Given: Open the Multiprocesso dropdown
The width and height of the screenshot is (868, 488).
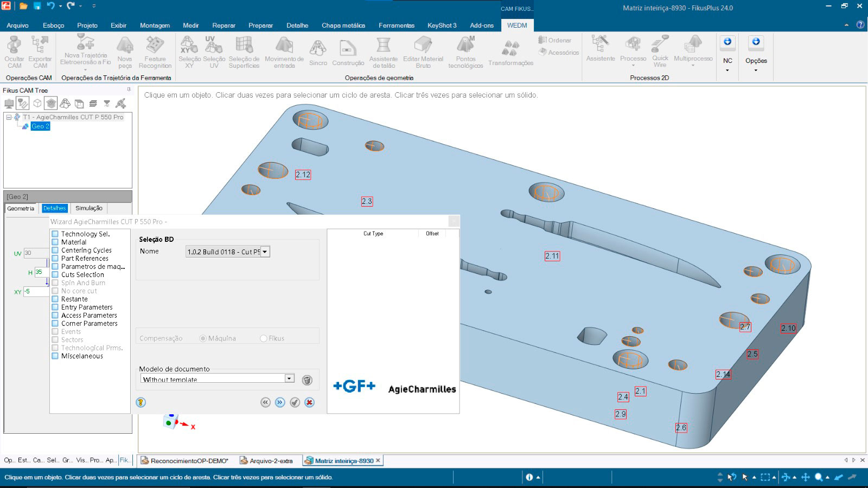Looking at the screenshot, I should click(x=693, y=66).
